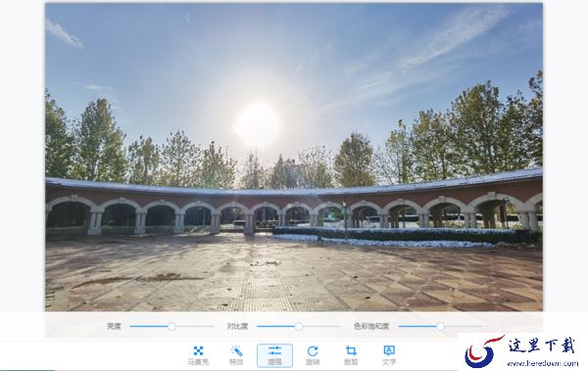This screenshot has width=588, height=371.
Task: Click the photo preview in the editor
Action: pos(294,157)
